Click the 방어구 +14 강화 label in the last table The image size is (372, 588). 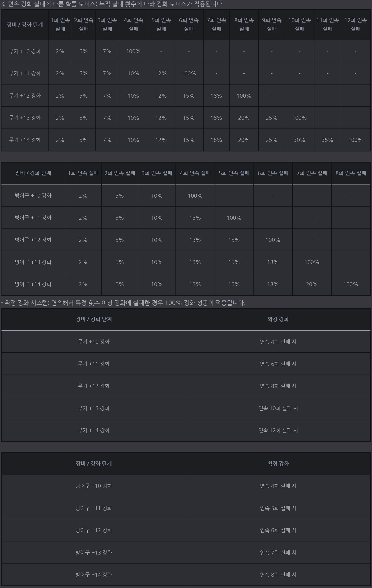coord(94,574)
